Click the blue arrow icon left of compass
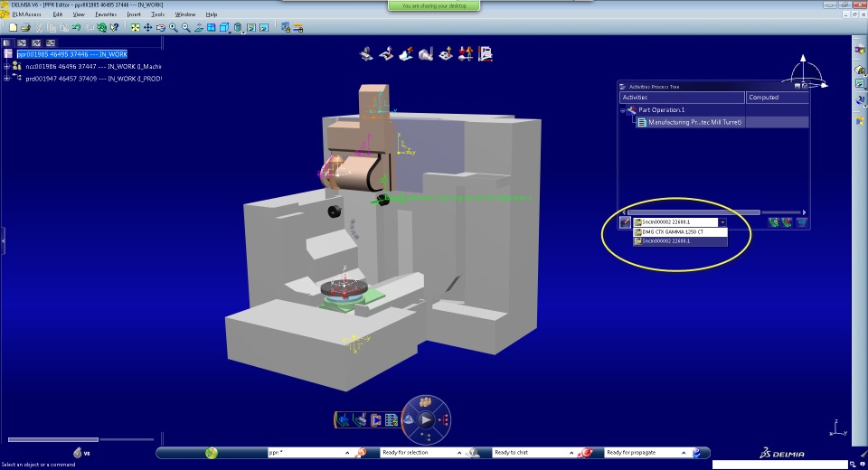The height and width of the screenshot is (470, 868). pyautogui.click(x=344, y=420)
